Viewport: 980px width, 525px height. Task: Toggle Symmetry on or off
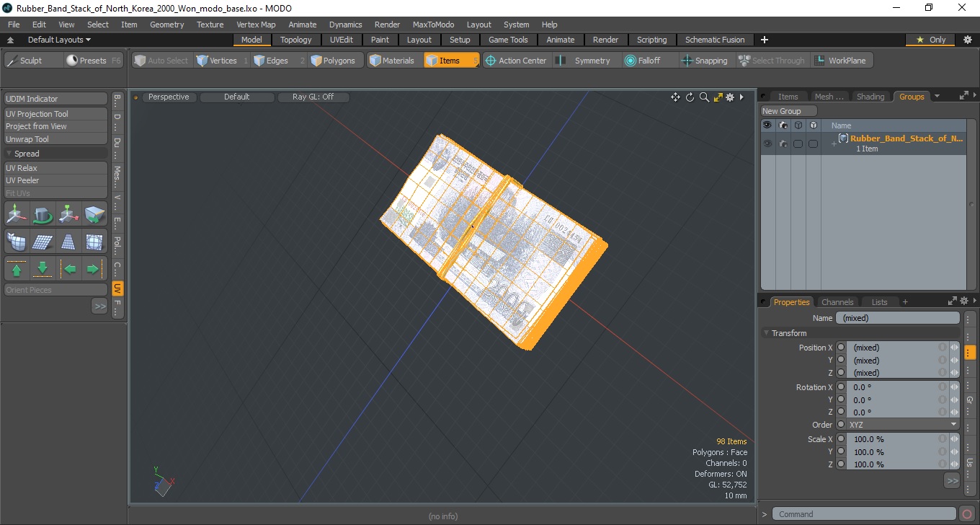(585, 61)
